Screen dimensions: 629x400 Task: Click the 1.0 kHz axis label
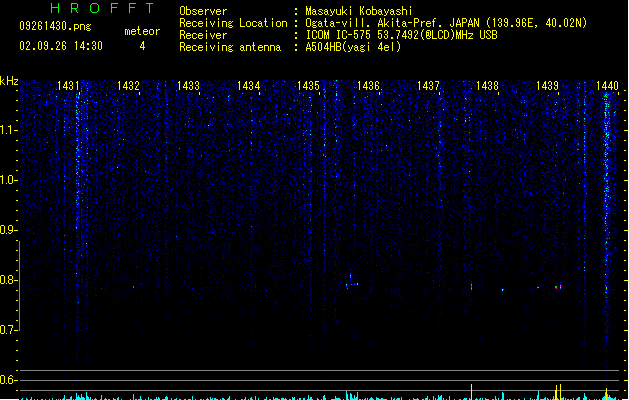pos(8,180)
